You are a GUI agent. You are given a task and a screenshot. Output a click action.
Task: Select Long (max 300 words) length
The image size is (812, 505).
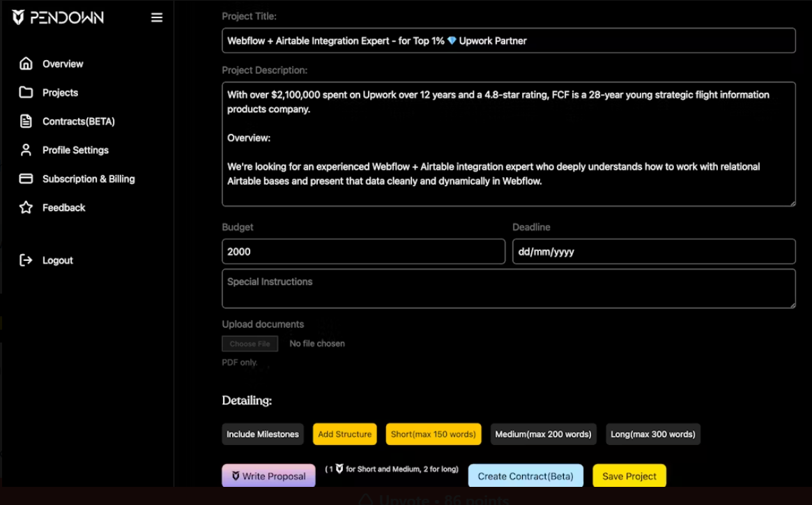click(653, 435)
